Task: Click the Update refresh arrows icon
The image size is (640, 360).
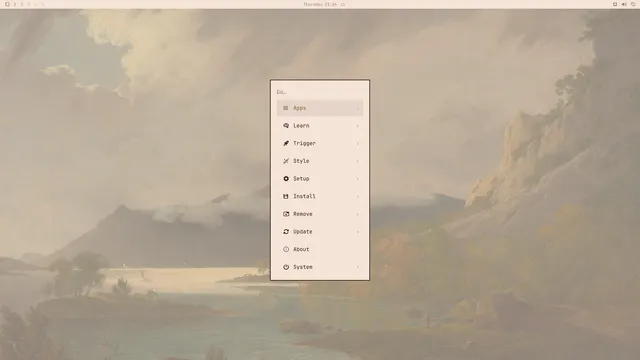Action: tap(286, 231)
